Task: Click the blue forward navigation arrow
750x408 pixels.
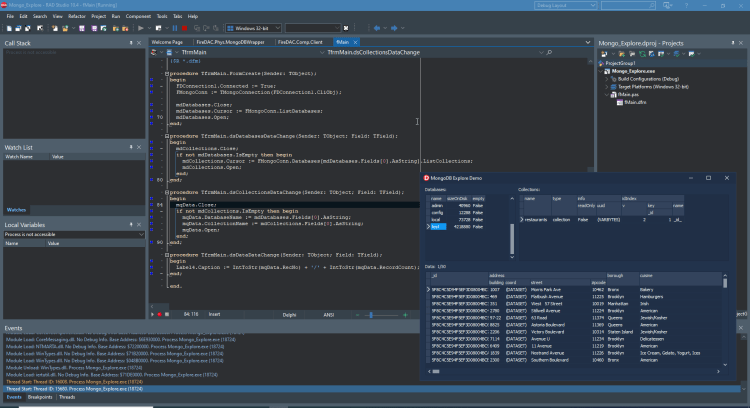Action: click(x=394, y=28)
